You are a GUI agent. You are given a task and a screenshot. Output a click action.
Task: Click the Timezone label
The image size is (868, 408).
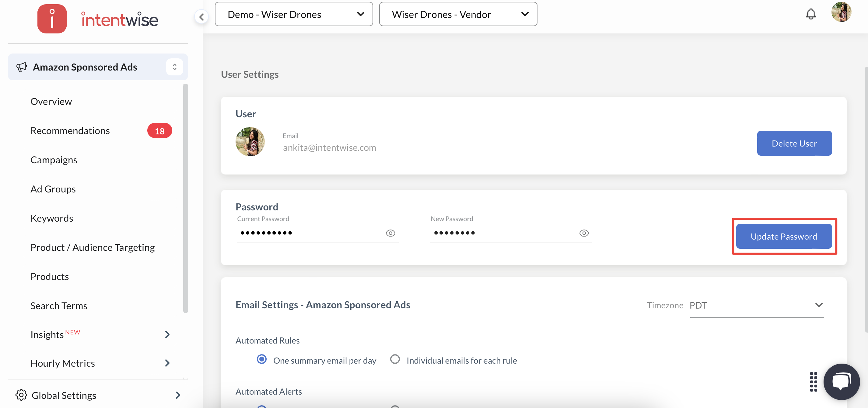pos(665,305)
